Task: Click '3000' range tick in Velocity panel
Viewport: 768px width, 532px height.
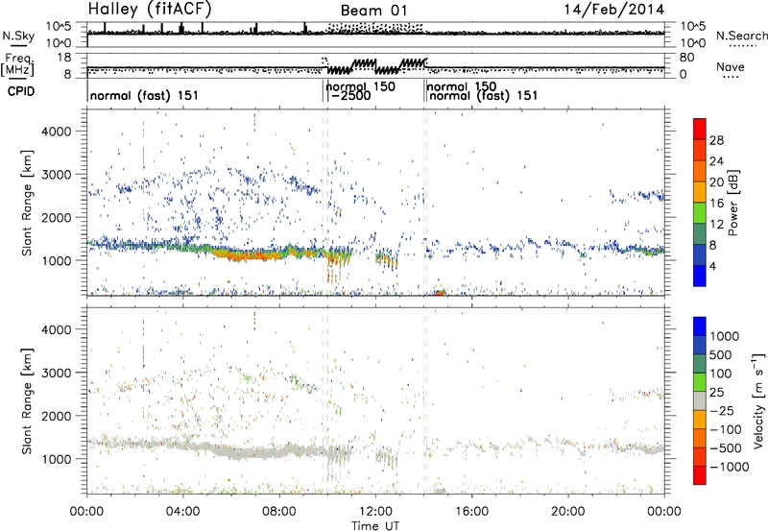Action: pos(56,373)
